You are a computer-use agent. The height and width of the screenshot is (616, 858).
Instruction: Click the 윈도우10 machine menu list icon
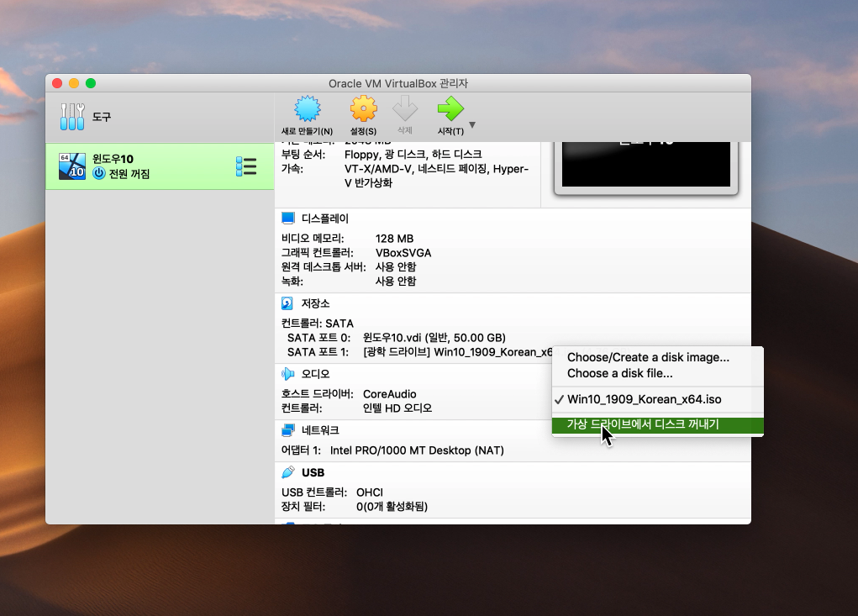246,166
